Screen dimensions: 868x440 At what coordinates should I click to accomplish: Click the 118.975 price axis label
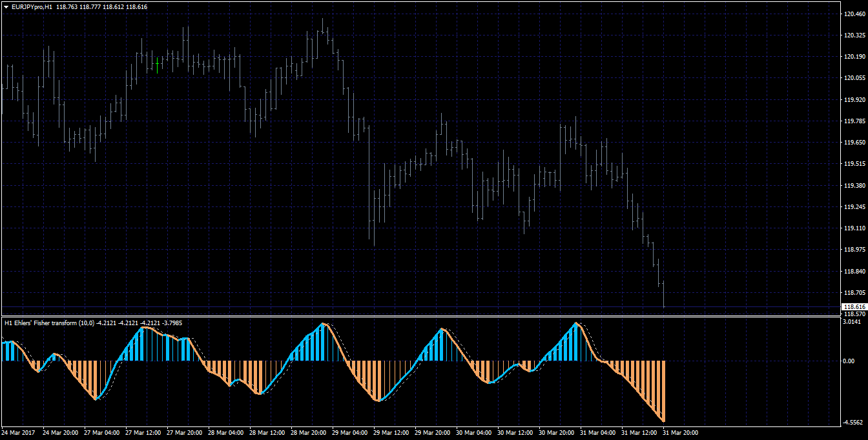pyautogui.click(x=854, y=250)
